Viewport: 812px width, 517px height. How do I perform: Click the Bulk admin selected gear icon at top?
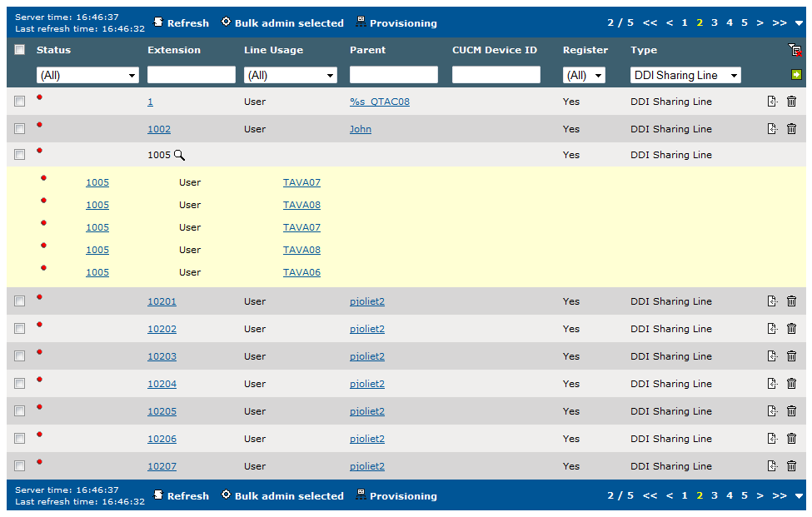[x=226, y=22]
